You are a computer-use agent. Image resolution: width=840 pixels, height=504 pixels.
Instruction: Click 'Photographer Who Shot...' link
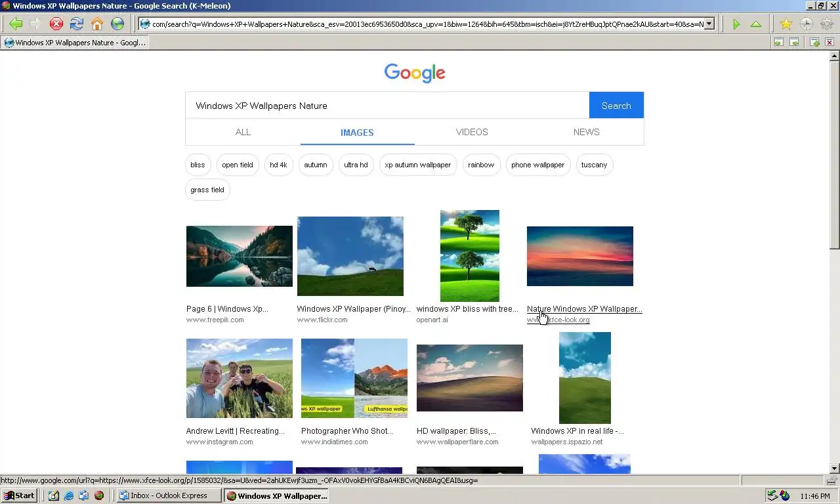(x=347, y=431)
